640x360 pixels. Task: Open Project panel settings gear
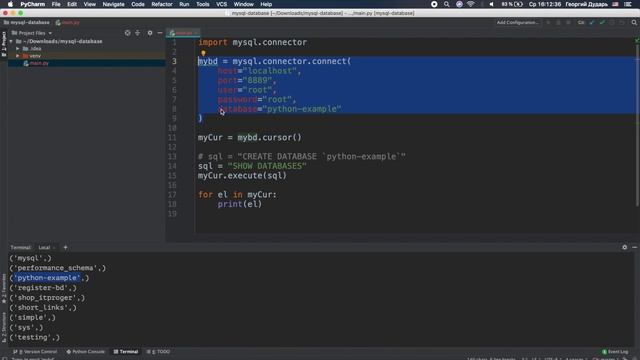[150, 33]
